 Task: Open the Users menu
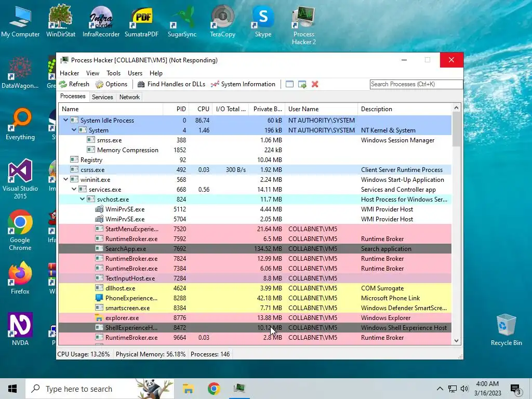(135, 73)
